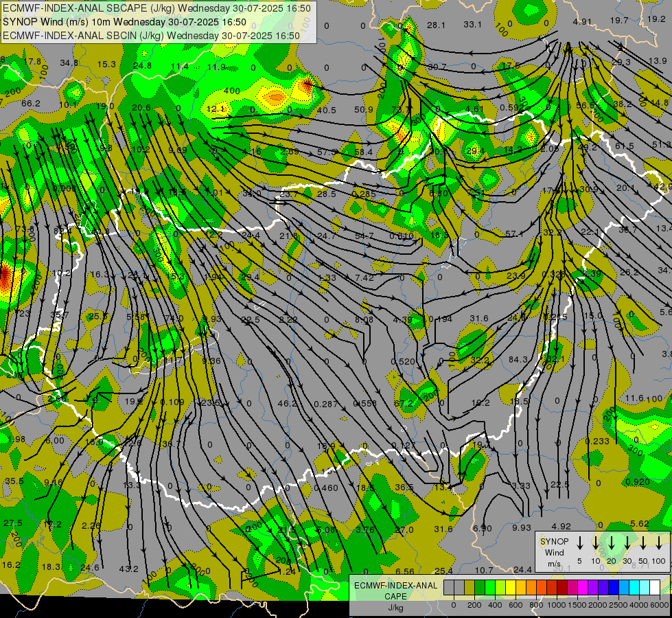Image resolution: width=672 pixels, height=618 pixels.
Task: Click the bright cyan CAPE legend swatch
Action: [x=634, y=588]
